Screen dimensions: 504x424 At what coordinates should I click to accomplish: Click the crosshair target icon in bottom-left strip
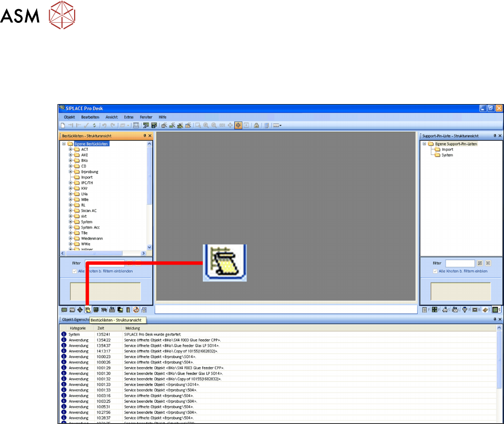[x=80, y=310]
